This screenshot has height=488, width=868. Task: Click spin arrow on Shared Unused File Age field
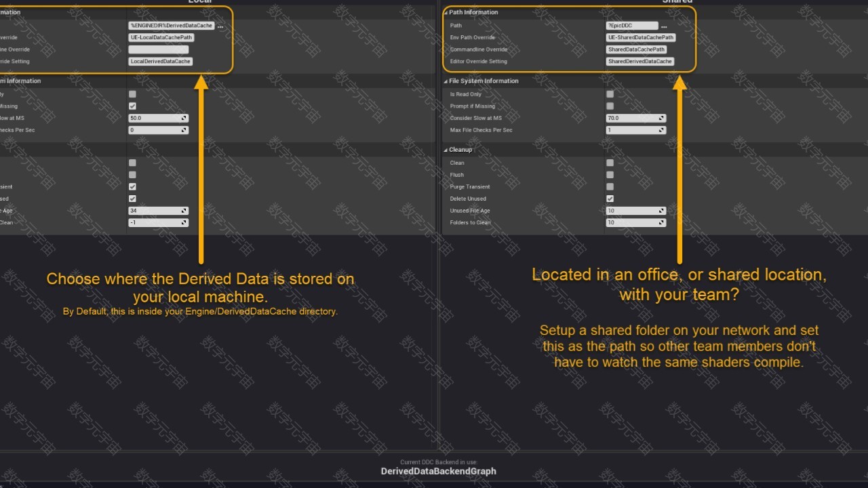pos(661,211)
